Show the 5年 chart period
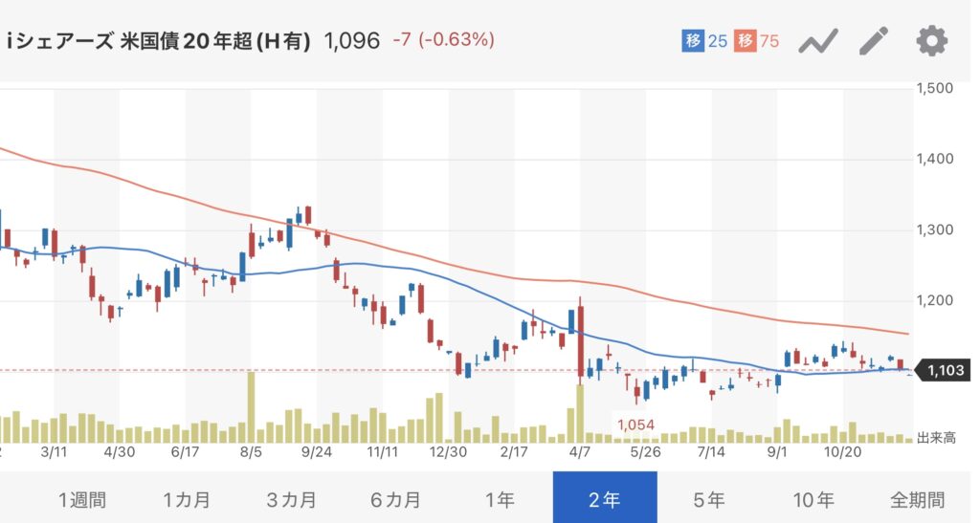This screenshot has height=523, width=980. point(709,499)
